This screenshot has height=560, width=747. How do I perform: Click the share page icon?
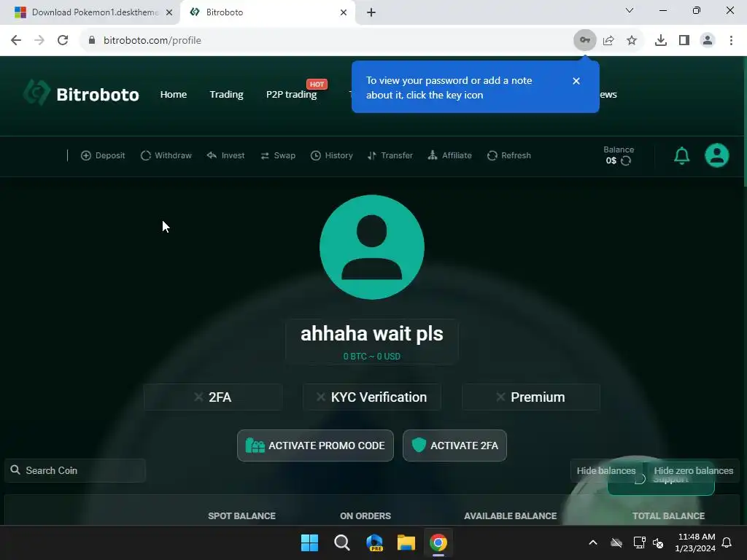tap(608, 41)
